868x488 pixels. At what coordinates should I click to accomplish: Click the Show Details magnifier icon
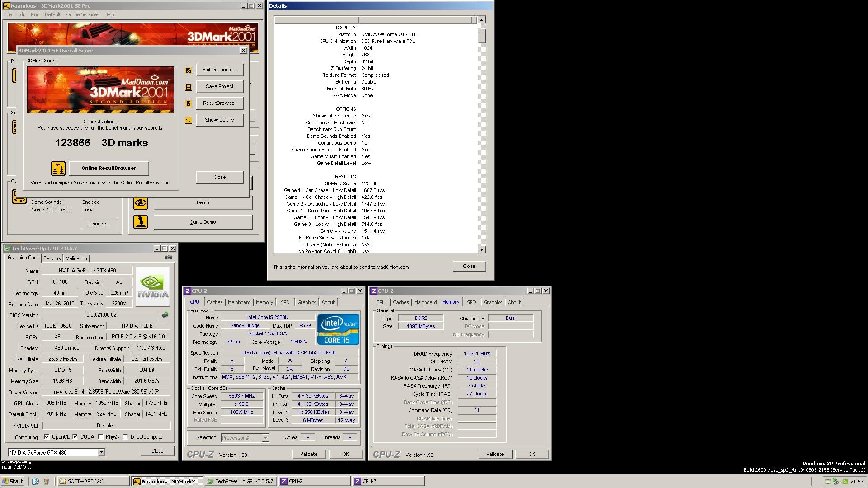[x=189, y=120]
